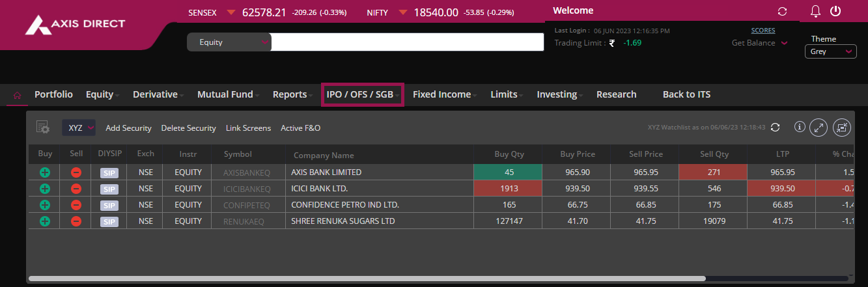This screenshot has width=868, height=287.
Task: Click the Add Security link
Action: (x=128, y=128)
